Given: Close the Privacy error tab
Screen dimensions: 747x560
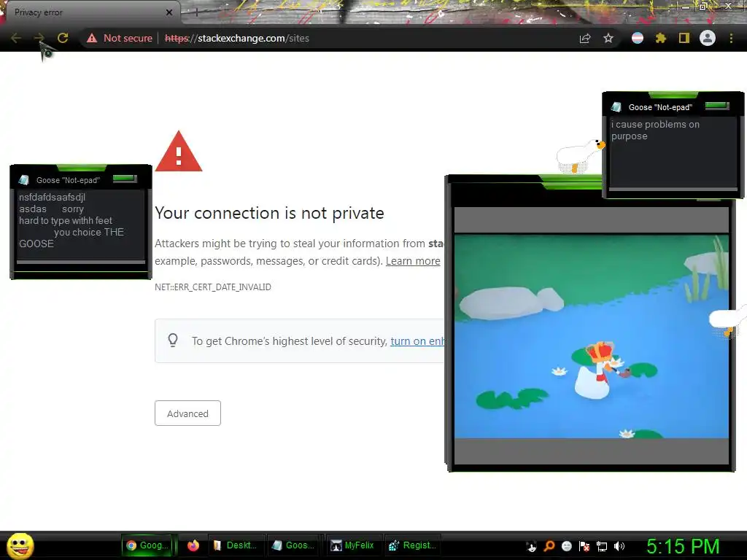Looking at the screenshot, I should (x=169, y=12).
